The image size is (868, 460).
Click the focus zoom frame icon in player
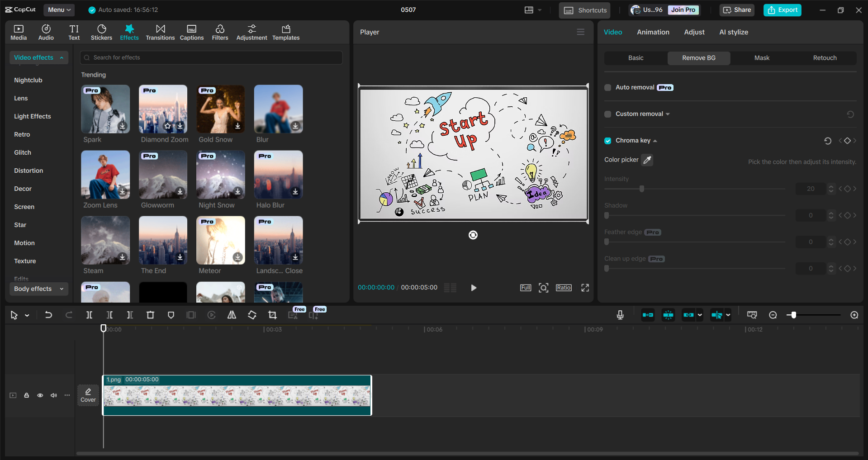point(543,288)
